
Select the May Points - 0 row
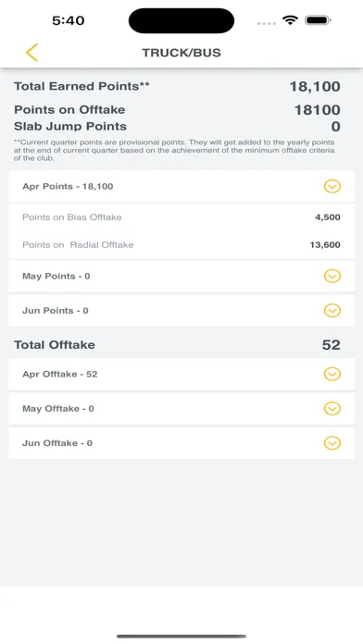pyautogui.click(x=181, y=276)
